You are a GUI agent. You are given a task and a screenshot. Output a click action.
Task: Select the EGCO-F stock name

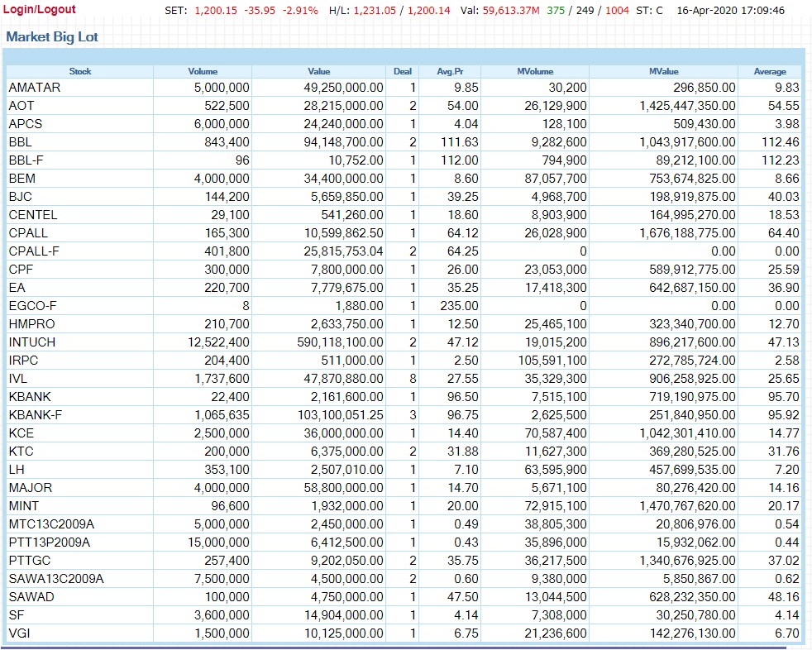(32, 306)
